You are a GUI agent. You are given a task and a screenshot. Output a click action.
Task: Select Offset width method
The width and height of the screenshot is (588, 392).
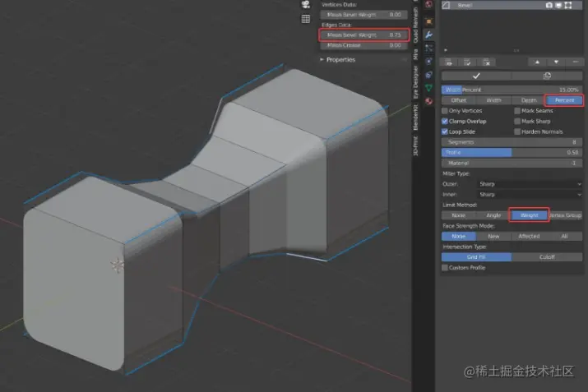coord(459,100)
